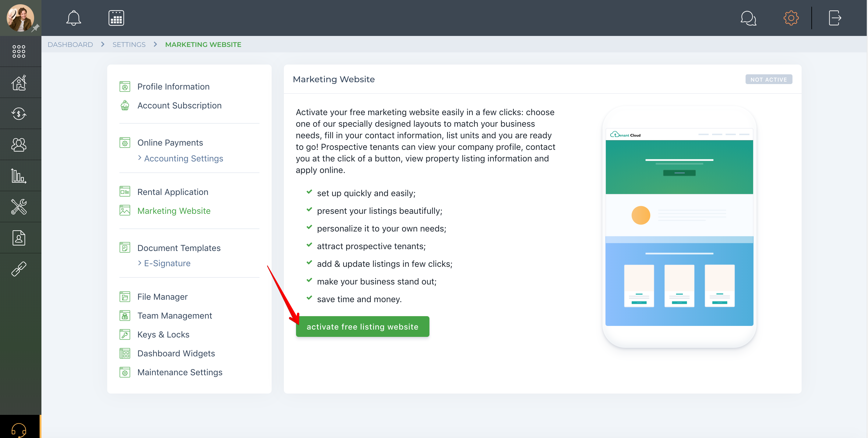Viewport: 868px width, 438px height.
Task: Click the Dashboard Widgets grid icon
Action: (x=125, y=353)
